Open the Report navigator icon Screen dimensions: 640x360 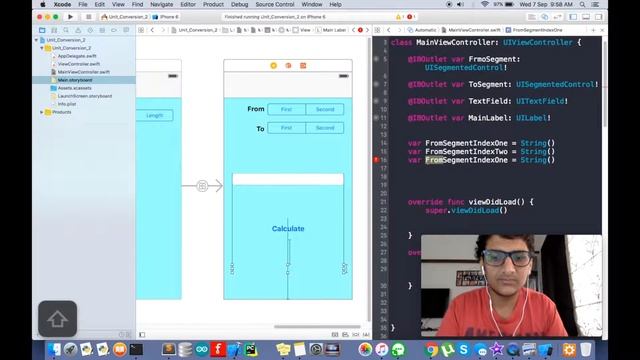coord(126,30)
